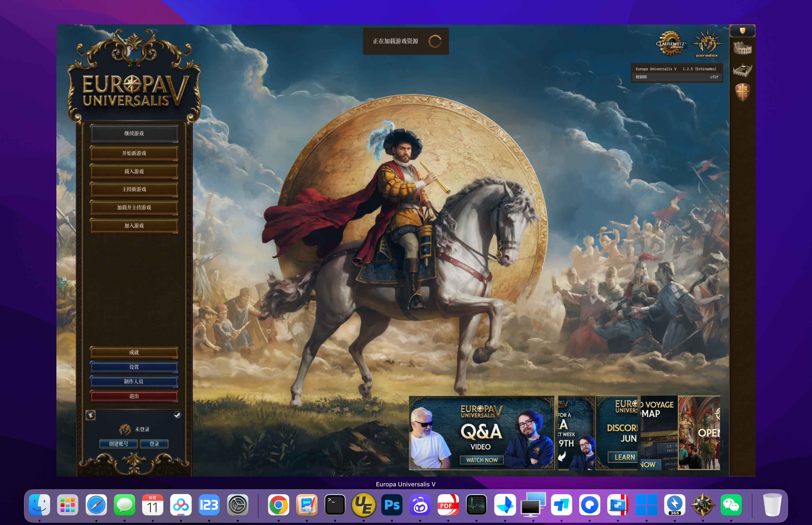Open the Trash in the Dock

[x=772, y=505]
